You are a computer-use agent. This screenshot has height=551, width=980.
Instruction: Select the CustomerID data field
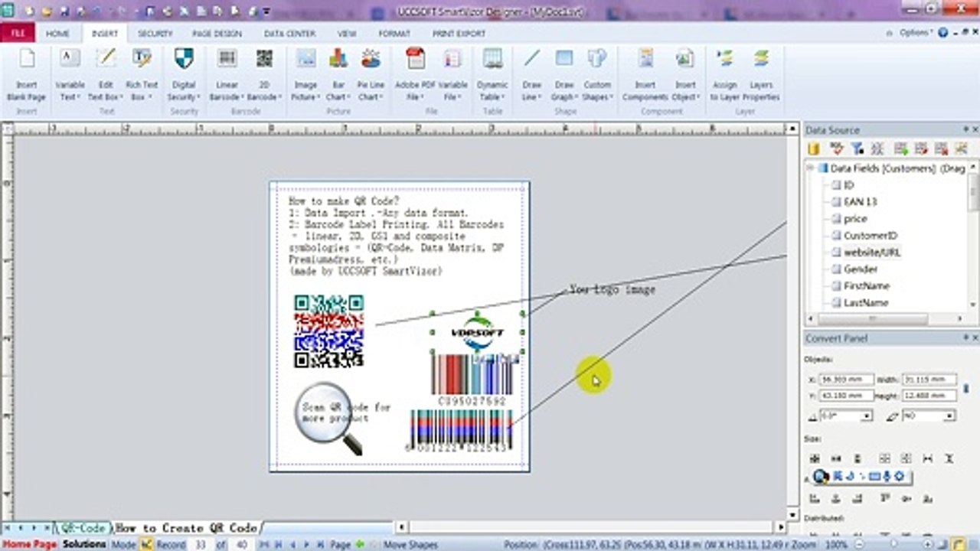pyautogui.click(x=870, y=236)
